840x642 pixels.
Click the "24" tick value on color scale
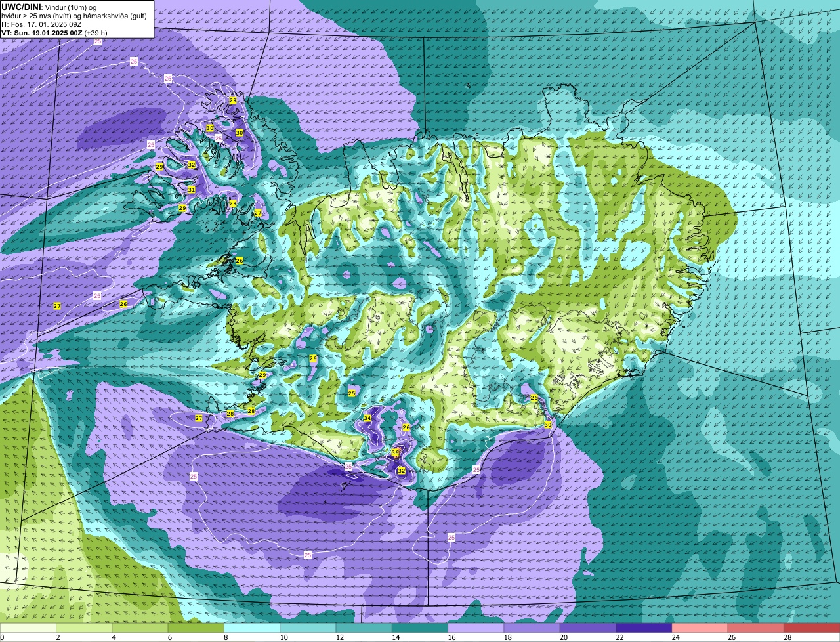[x=675, y=637]
